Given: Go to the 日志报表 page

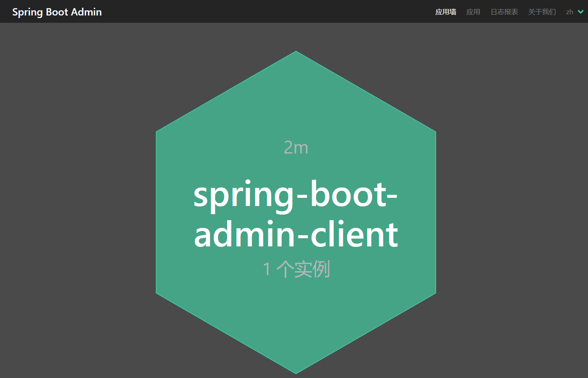Looking at the screenshot, I should (504, 12).
